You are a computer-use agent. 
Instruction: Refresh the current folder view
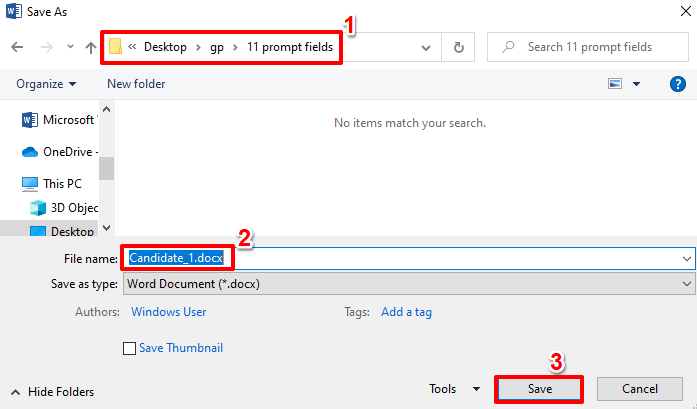coord(458,47)
